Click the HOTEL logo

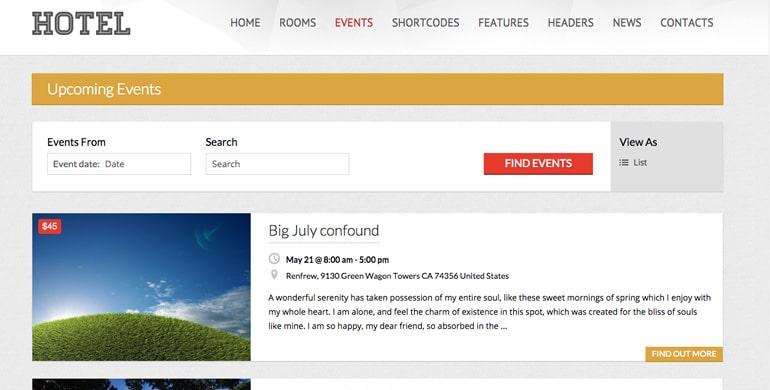[x=81, y=24]
